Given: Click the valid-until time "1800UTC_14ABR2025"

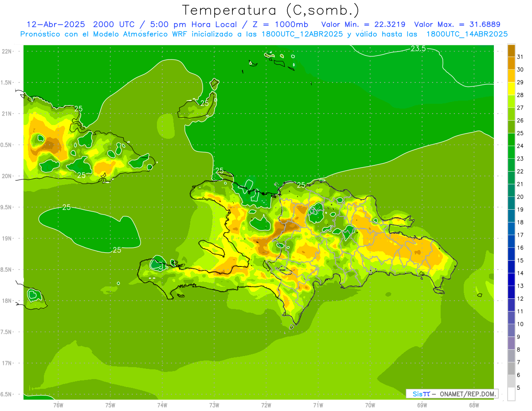Looking at the screenshot, I should click(466, 34).
